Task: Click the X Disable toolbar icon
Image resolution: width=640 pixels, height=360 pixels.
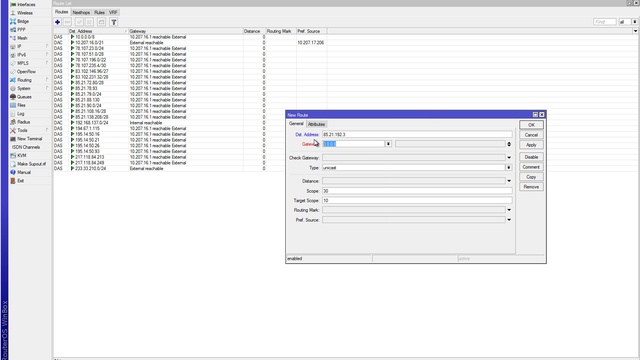Action: click(x=89, y=22)
